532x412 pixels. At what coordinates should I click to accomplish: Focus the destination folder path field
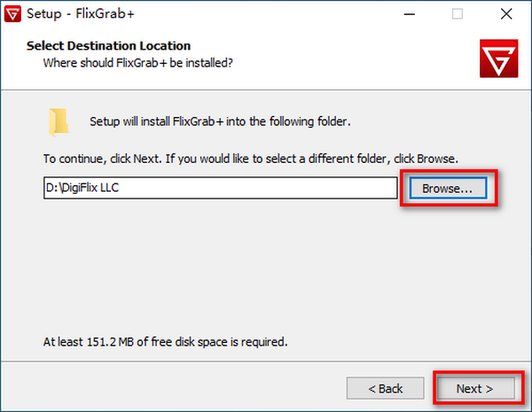coord(220,188)
